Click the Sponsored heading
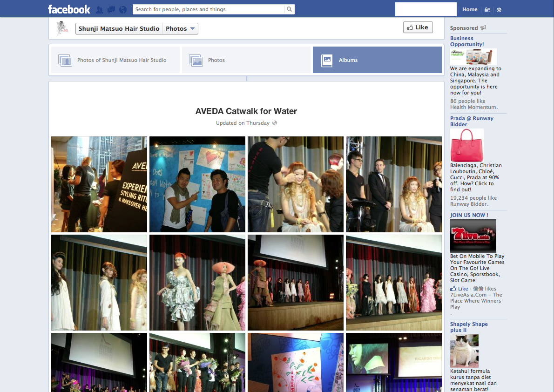The width and height of the screenshot is (554, 392). (x=464, y=28)
